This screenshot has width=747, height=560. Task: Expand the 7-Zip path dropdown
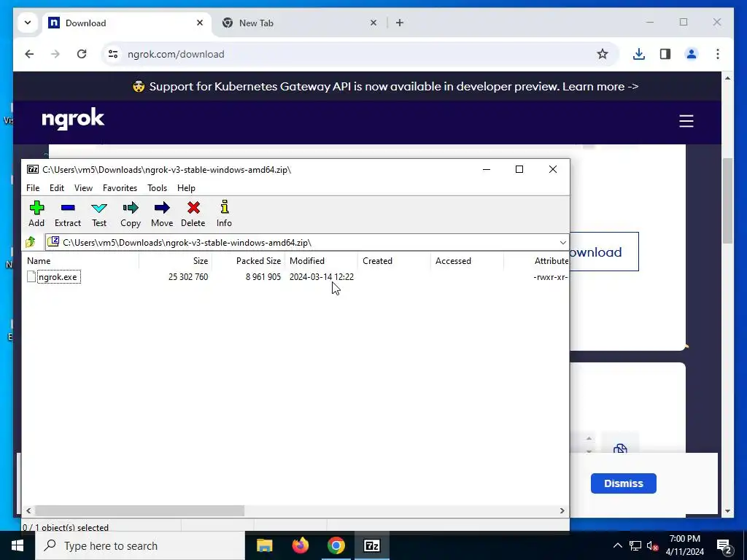point(562,242)
